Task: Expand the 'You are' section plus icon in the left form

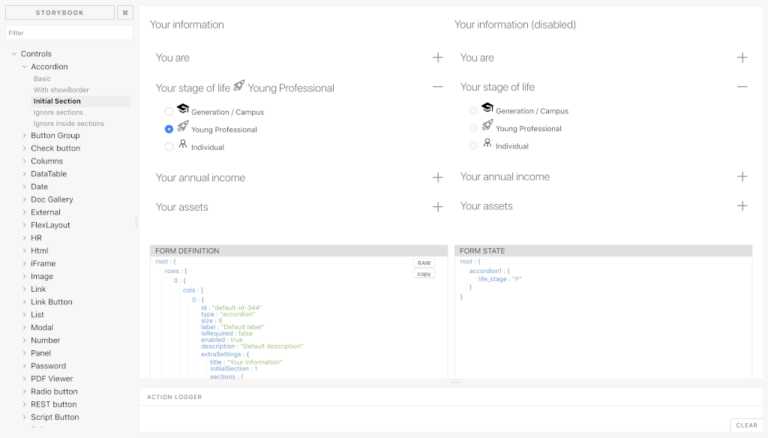Action: 438,58
